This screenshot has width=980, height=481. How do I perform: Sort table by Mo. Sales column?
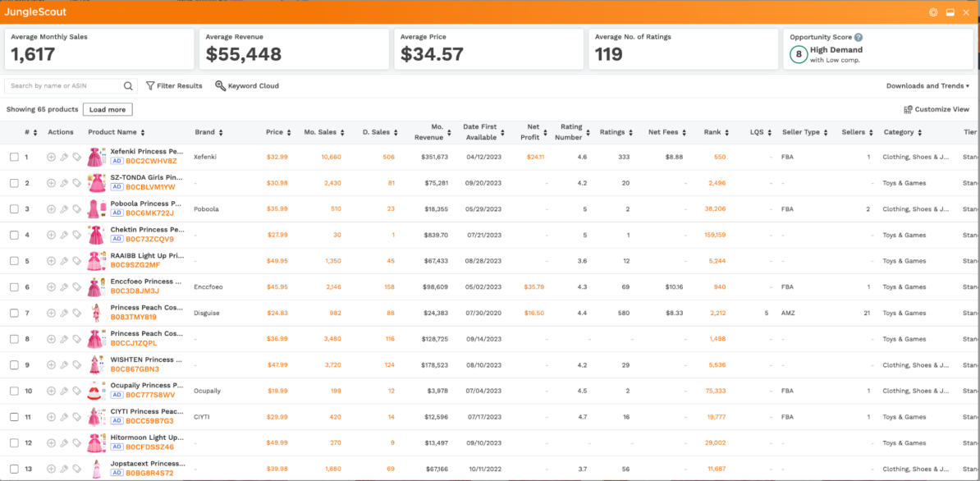click(342, 133)
